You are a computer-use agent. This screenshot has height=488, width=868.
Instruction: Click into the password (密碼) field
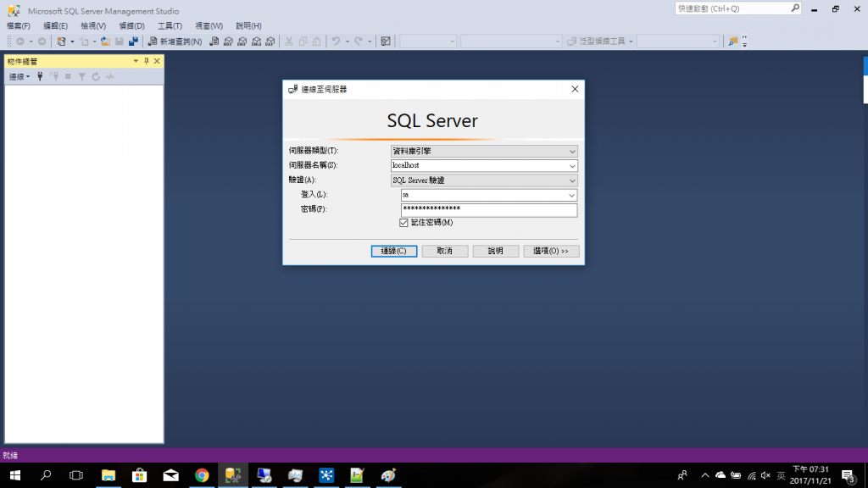pyautogui.click(x=489, y=210)
